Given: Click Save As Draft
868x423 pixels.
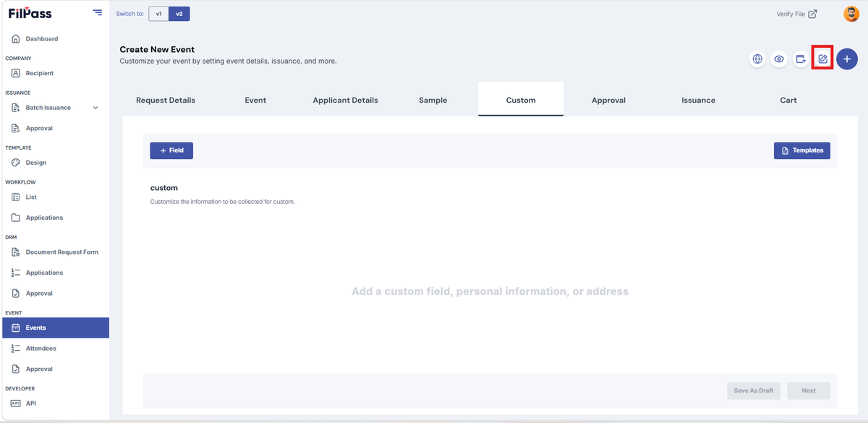Looking at the screenshot, I should [754, 390].
